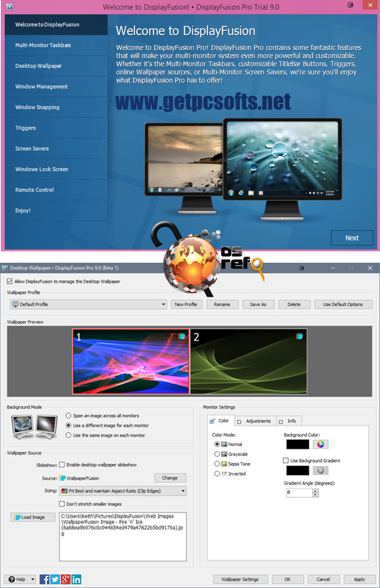380x588 pixels.
Task: Open the Facebook link icon
Action: (45, 579)
